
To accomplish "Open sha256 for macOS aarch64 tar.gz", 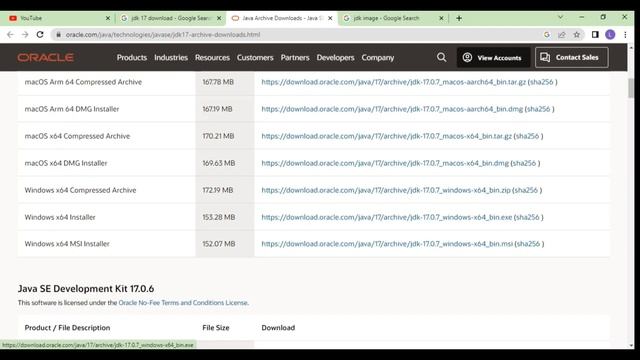I will (x=542, y=82).
